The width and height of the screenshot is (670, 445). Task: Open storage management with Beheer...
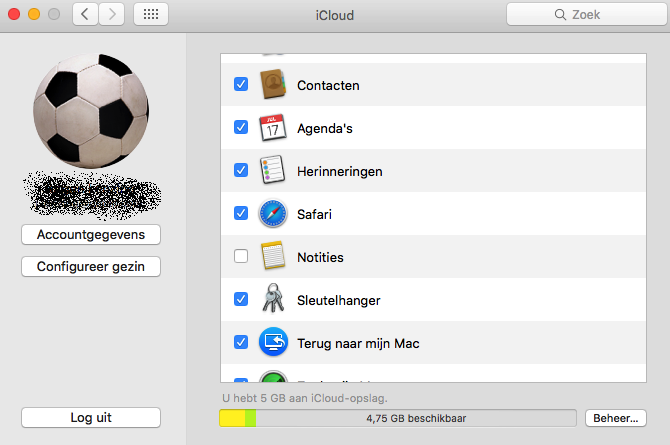pos(616,418)
